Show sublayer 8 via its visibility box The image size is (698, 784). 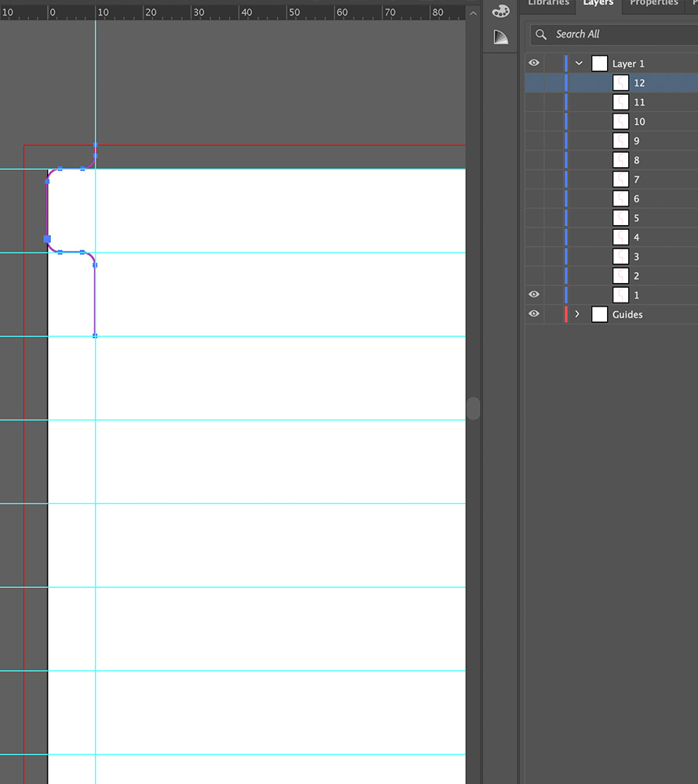pyautogui.click(x=534, y=160)
